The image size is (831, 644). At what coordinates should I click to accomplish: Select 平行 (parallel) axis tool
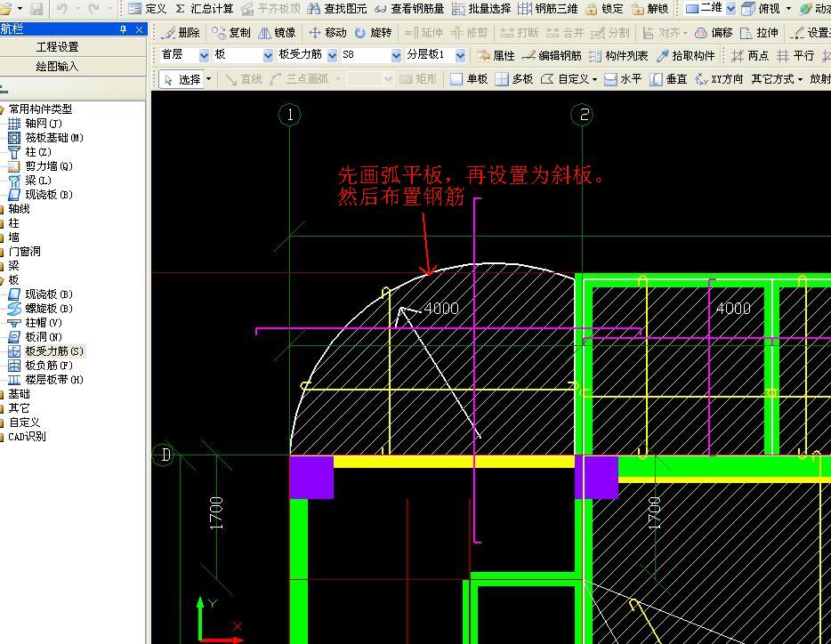[795, 56]
